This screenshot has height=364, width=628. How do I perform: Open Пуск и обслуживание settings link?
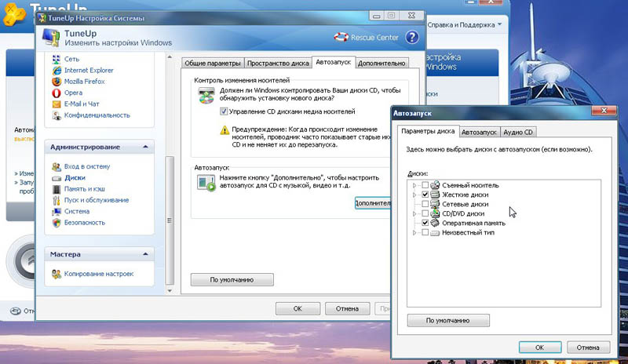[97, 200]
